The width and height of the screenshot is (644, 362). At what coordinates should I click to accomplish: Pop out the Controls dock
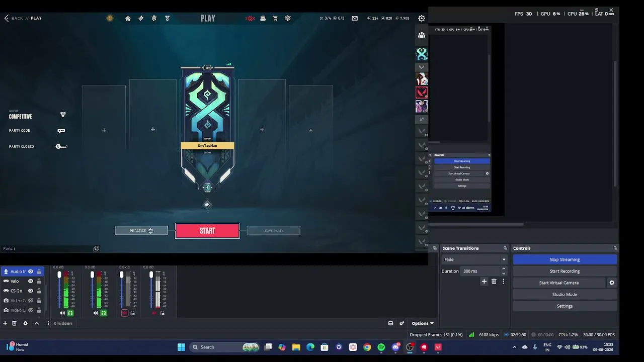(x=615, y=248)
